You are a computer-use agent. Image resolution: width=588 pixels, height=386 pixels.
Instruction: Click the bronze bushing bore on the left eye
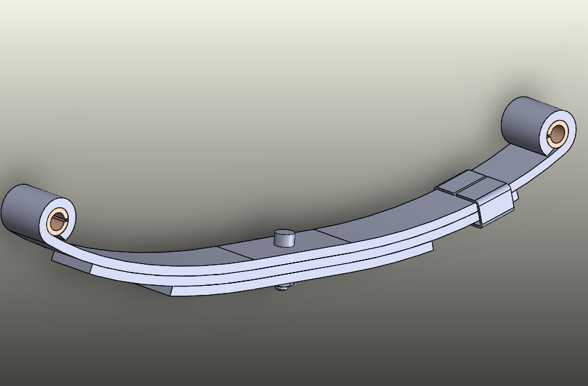(x=58, y=222)
